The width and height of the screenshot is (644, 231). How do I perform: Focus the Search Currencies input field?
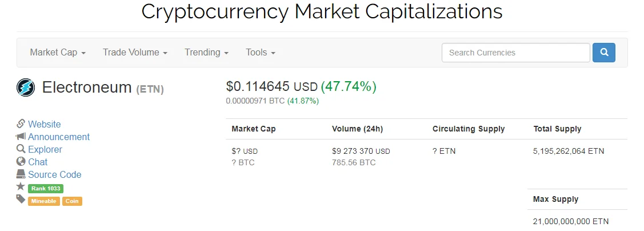516,53
